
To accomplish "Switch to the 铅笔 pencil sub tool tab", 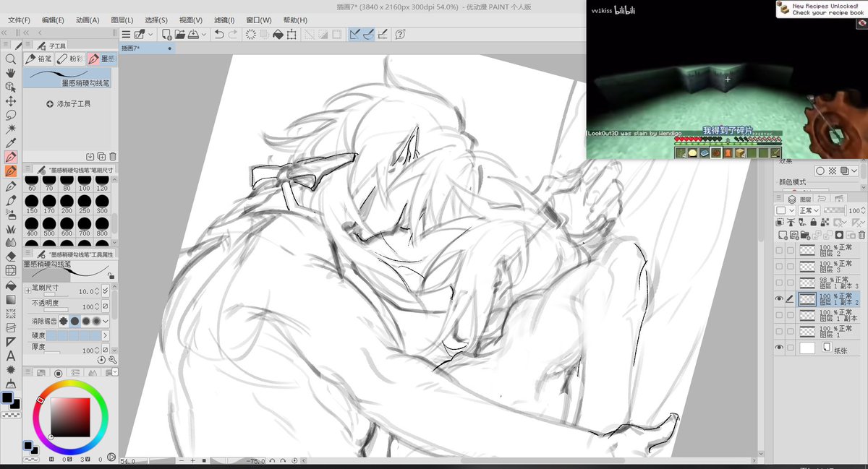I will point(39,59).
